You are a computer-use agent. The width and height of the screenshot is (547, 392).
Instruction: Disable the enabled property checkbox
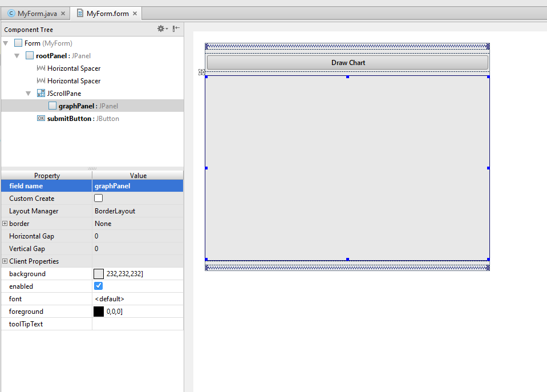pyautogui.click(x=98, y=286)
